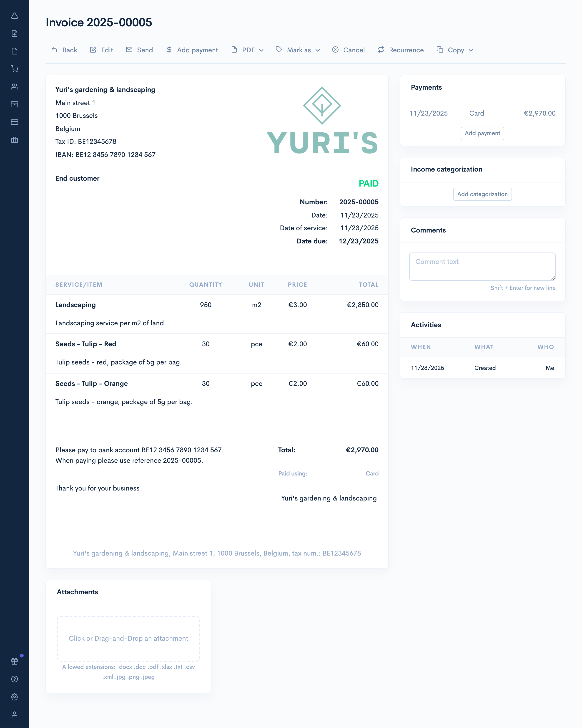Click the briefcase icon in the sidebar
This screenshot has height=728, width=582.
click(x=15, y=140)
